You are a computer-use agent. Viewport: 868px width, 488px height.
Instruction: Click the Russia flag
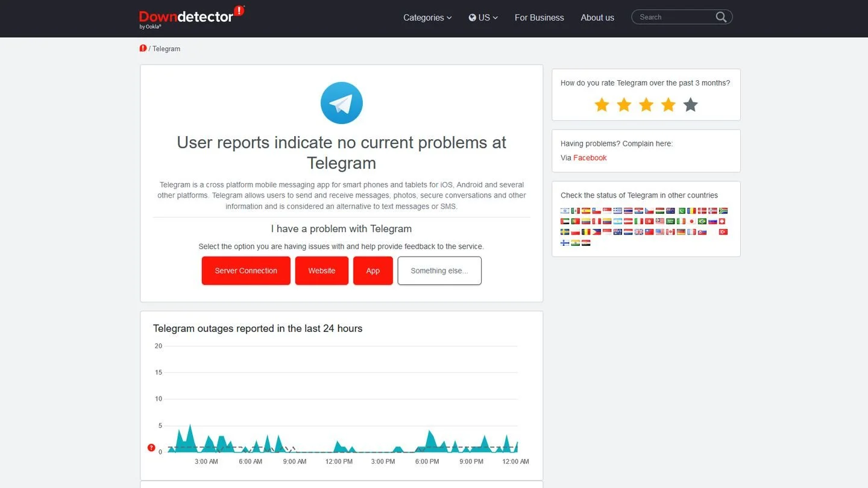pos(712,221)
